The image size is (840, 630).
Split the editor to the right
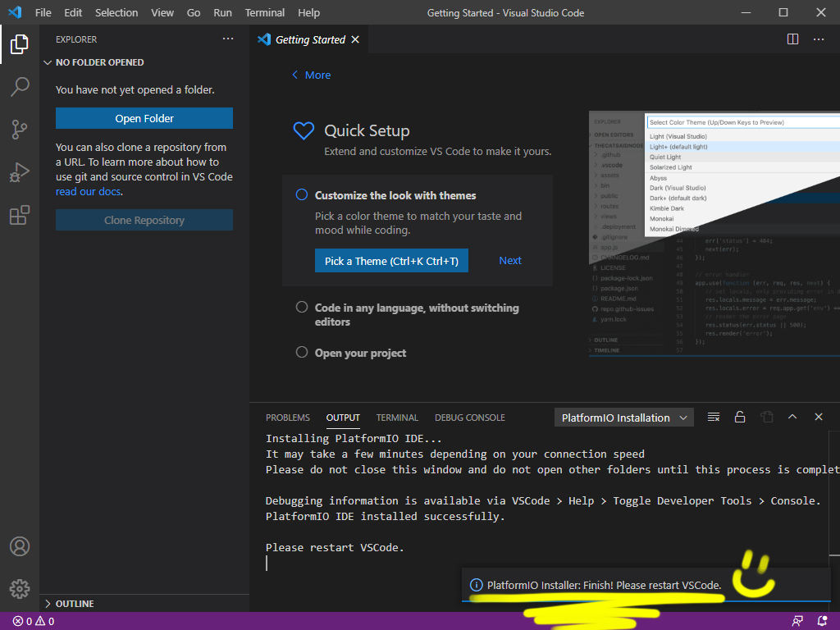793,39
